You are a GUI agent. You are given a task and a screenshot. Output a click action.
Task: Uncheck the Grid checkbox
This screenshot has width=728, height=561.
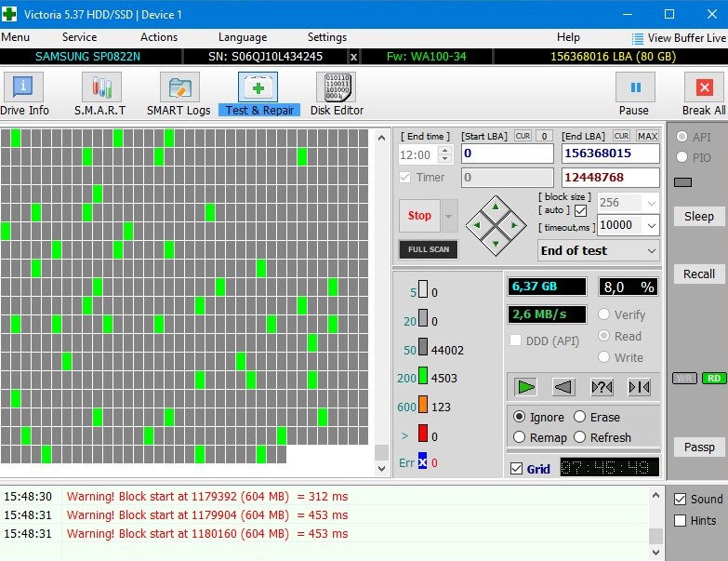516,469
